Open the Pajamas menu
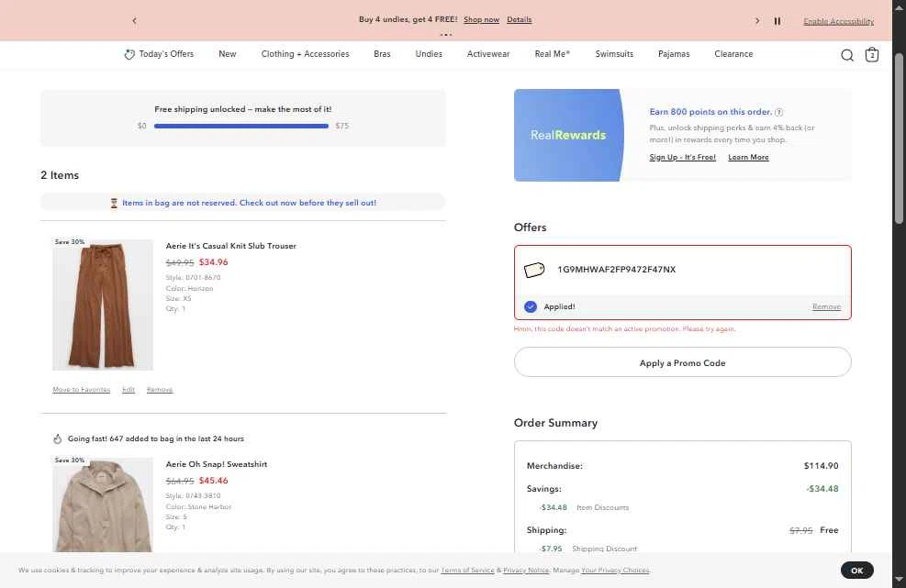Viewport: 906px width, 588px height. [674, 54]
